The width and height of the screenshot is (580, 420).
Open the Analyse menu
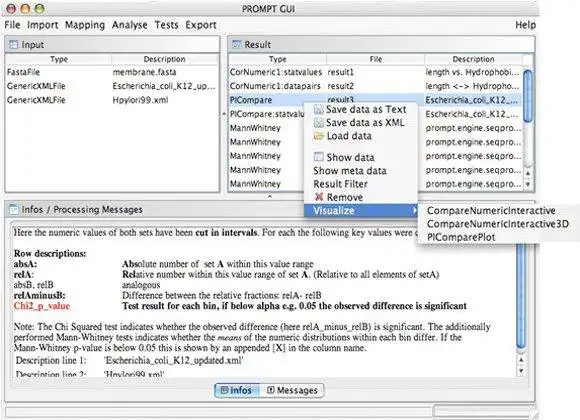(x=129, y=25)
